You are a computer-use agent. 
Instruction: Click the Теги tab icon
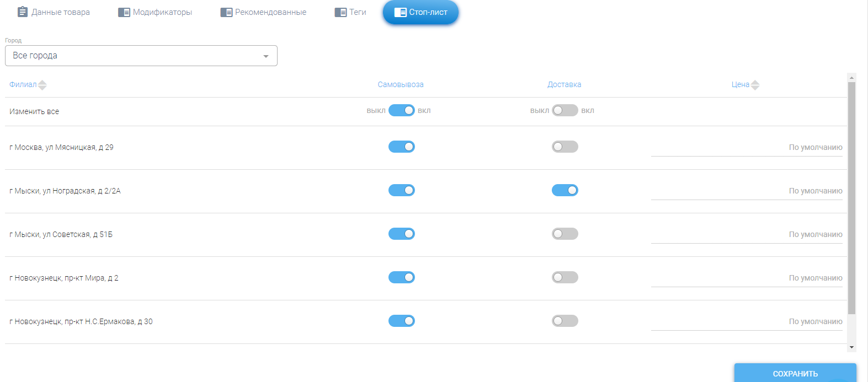(x=340, y=12)
